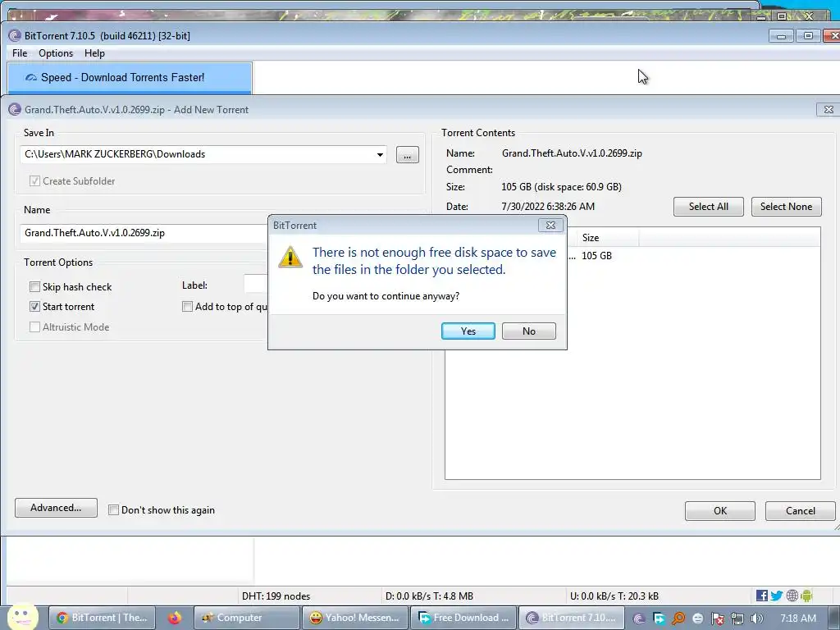Click the Label field
Viewport: 840px width, 630px height.
pos(256,284)
